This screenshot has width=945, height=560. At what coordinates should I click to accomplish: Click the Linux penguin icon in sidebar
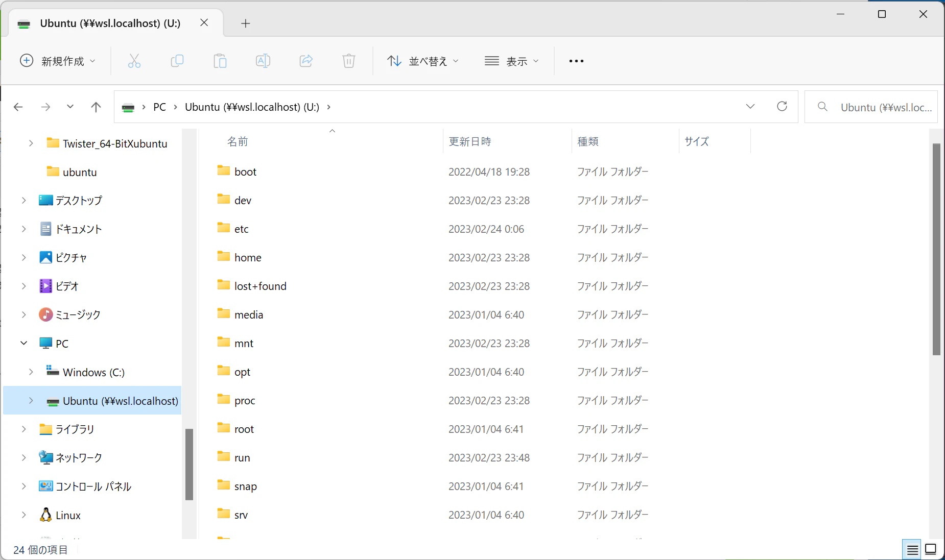click(45, 515)
